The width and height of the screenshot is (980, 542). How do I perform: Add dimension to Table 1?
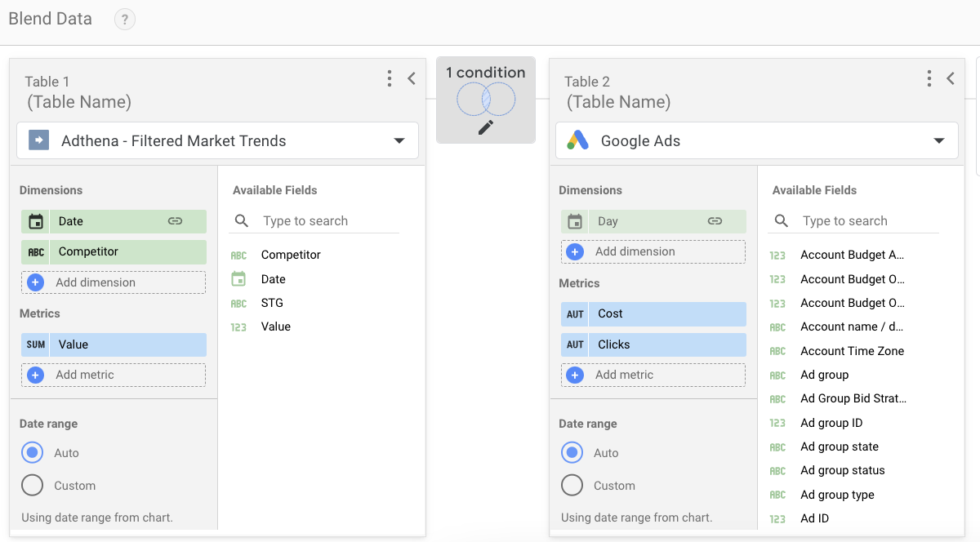(114, 282)
